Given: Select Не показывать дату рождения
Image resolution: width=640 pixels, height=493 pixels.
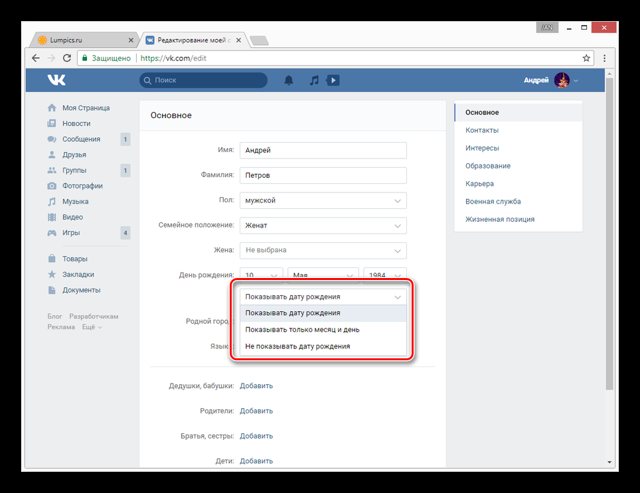Looking at the screenshot, I should 323,346.
